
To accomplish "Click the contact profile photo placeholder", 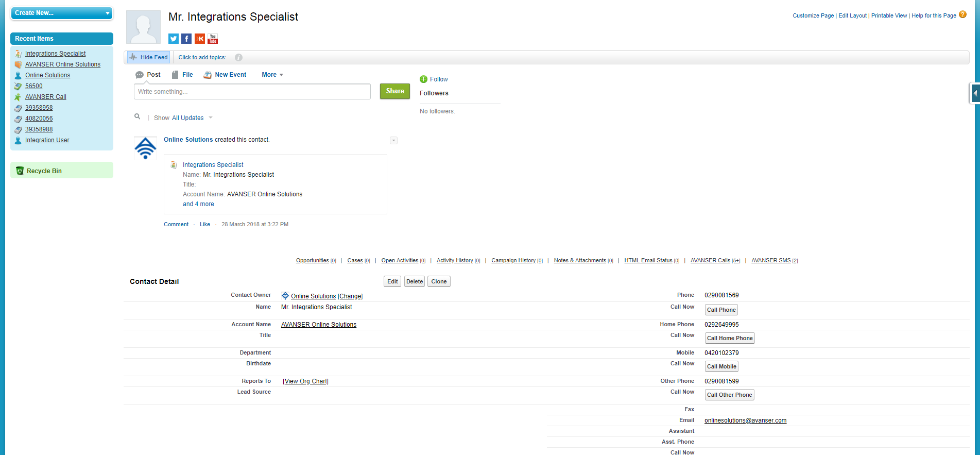I will (x=143, y=27).
